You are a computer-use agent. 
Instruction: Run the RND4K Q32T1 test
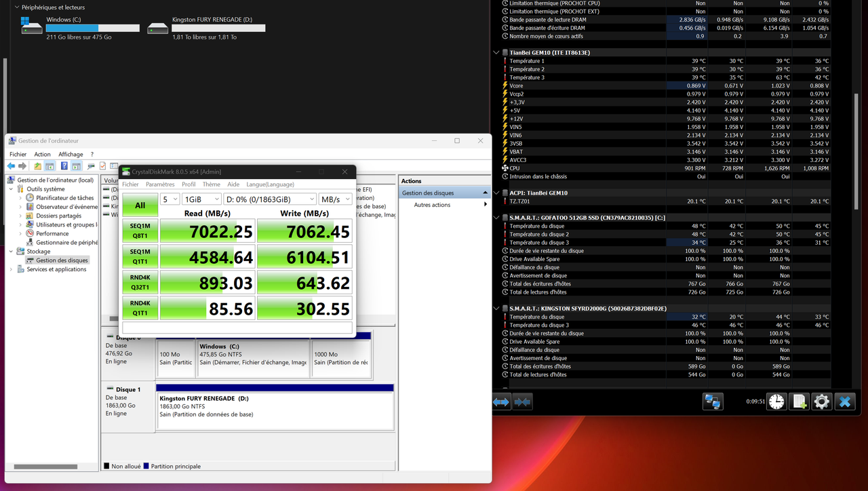[140, 282]
